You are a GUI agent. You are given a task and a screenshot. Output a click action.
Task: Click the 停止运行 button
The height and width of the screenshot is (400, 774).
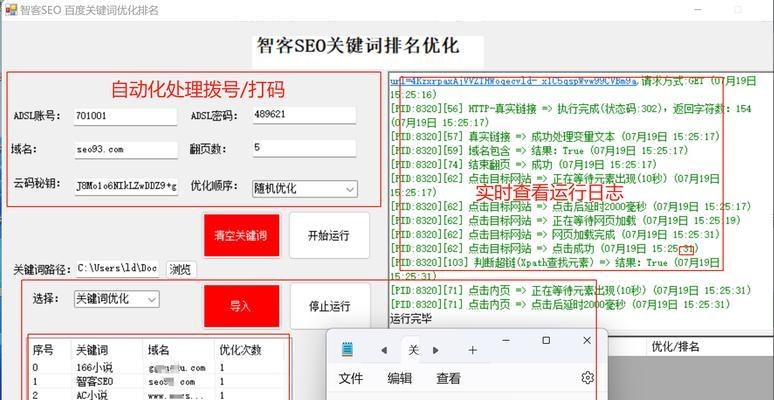click(328, 306)
